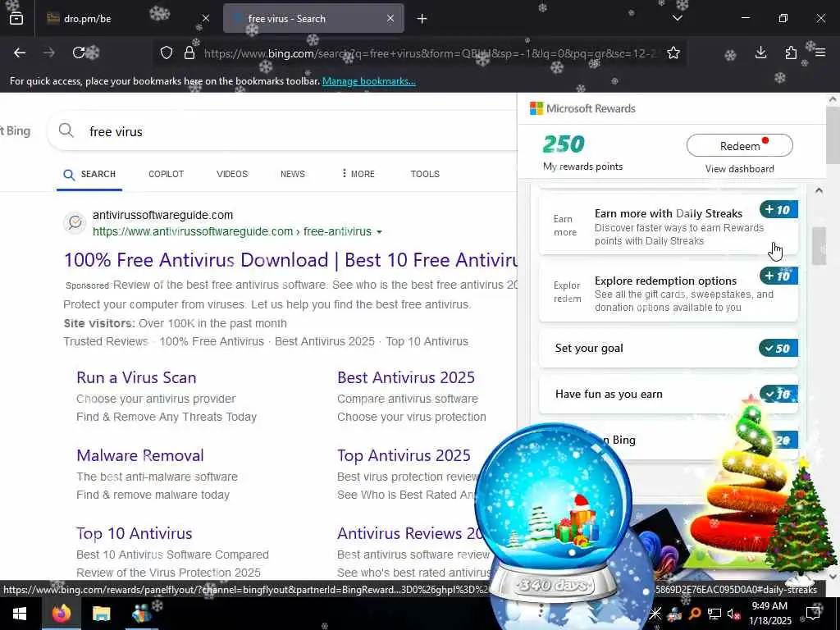
Task: Click the page vertical scrollbar thumb
Action: pos(833,135)
